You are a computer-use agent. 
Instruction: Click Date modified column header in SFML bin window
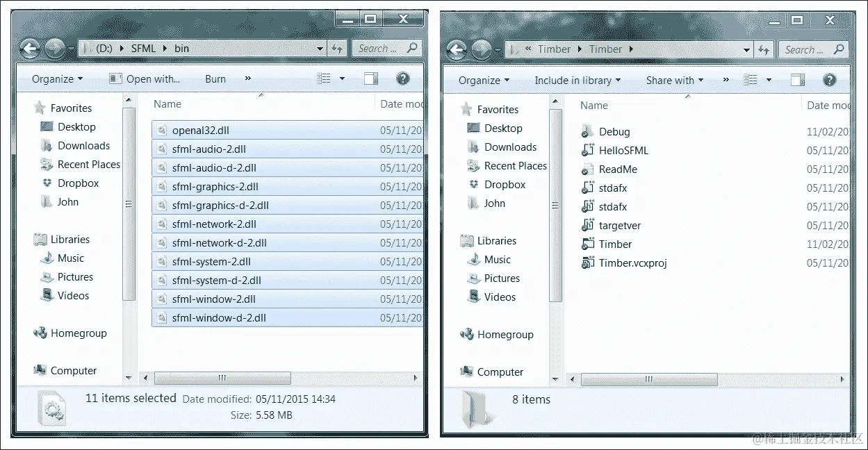point(401,104)
